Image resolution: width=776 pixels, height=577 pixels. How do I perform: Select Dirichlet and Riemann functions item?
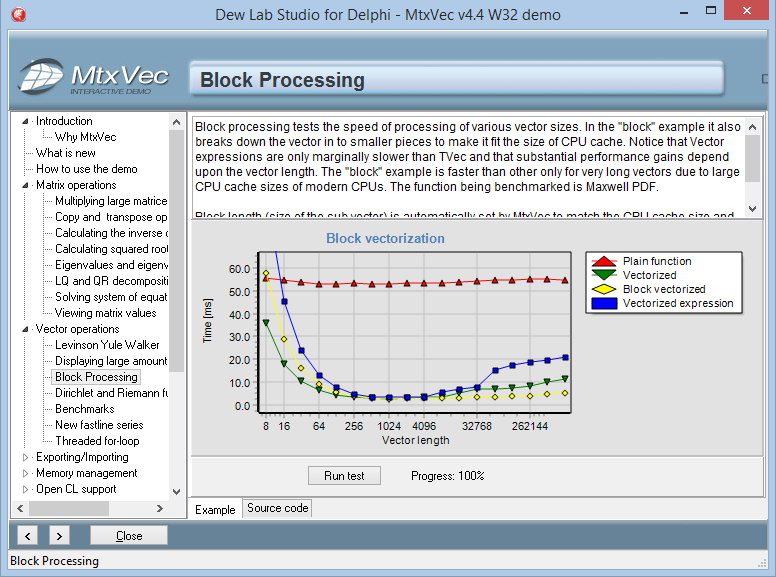point(111,393)
